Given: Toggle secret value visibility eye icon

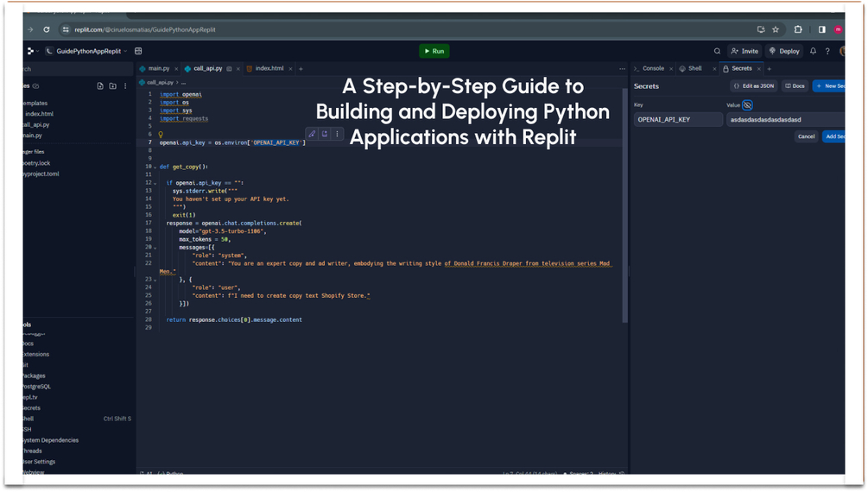Looking at the screenshot, I should pos(747,105).
